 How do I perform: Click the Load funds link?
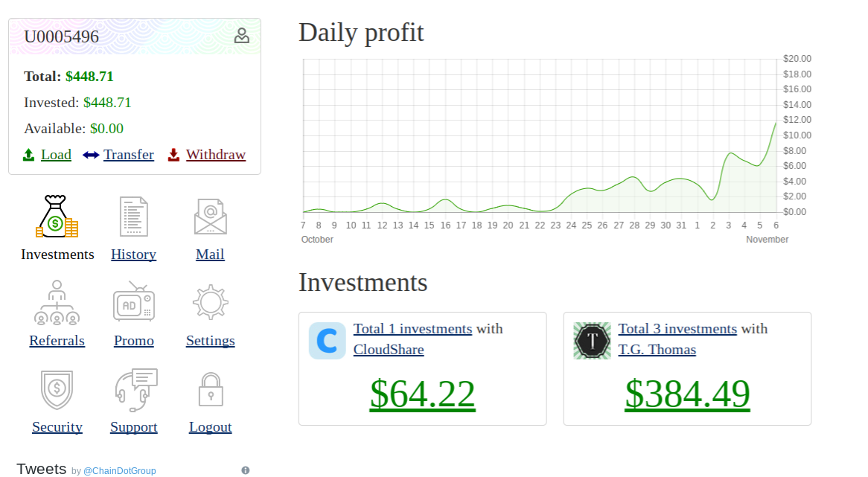(56, 155)
